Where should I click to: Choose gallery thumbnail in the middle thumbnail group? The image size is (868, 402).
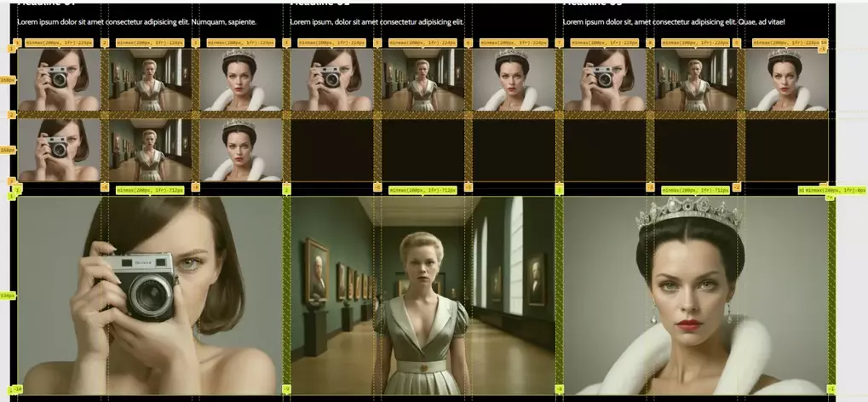[x=423, y=80]
